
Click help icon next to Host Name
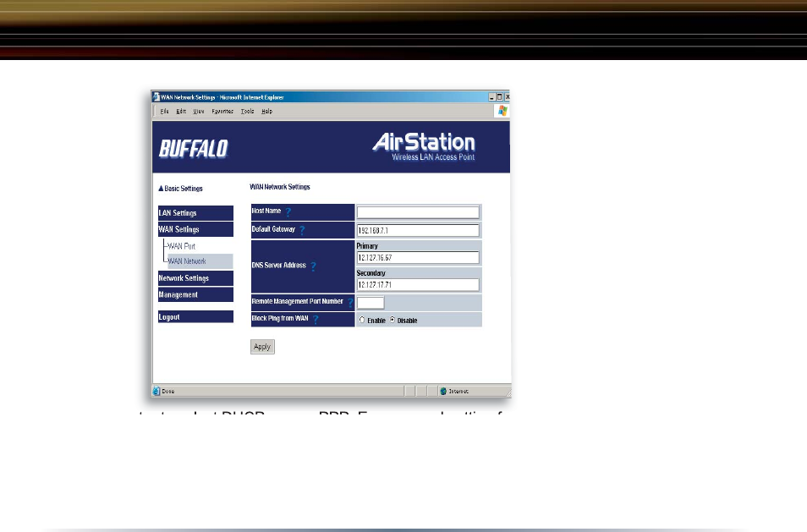coord(288,211)
